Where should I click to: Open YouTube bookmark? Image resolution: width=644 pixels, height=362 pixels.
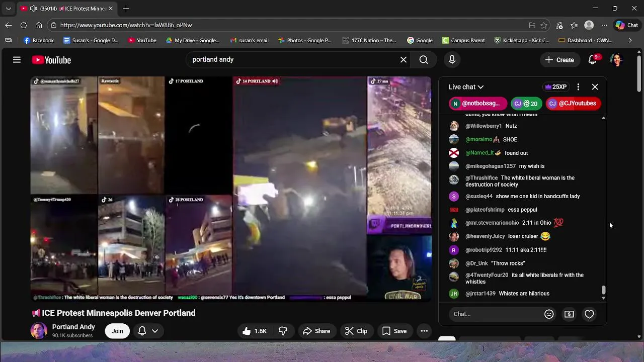[142, 40]
